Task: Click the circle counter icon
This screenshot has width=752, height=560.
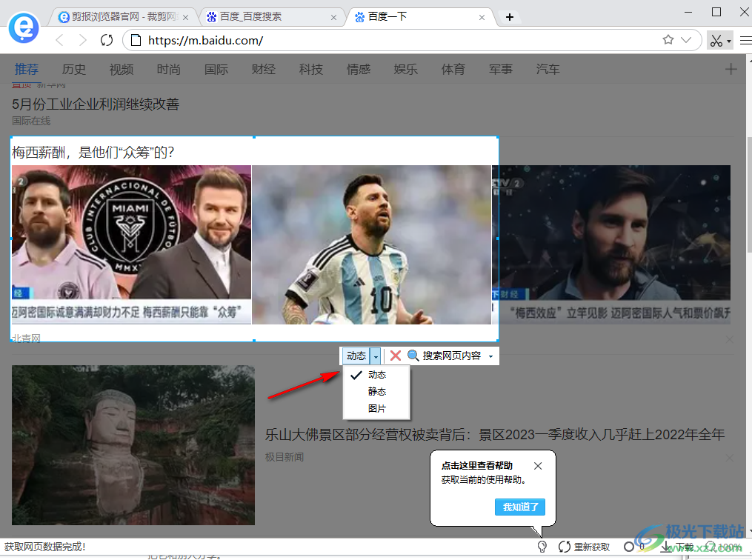Action: click(629, 547)
